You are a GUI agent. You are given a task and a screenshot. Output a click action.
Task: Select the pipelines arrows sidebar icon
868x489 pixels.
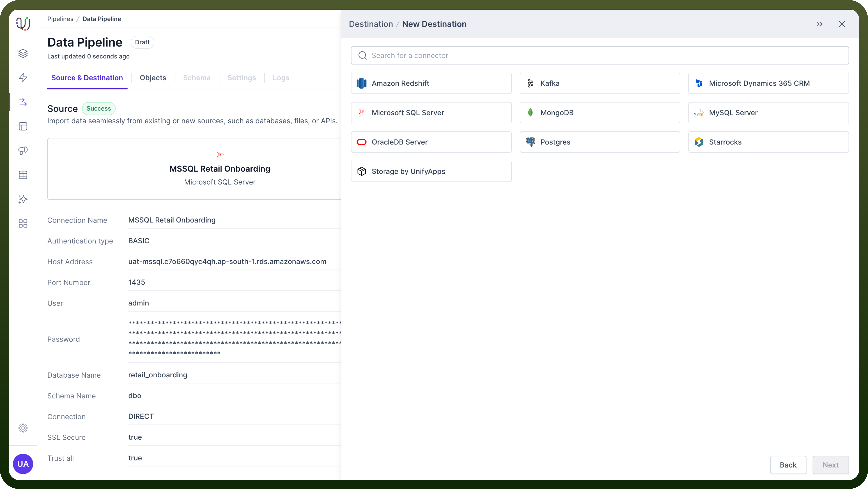pos(23,102)
